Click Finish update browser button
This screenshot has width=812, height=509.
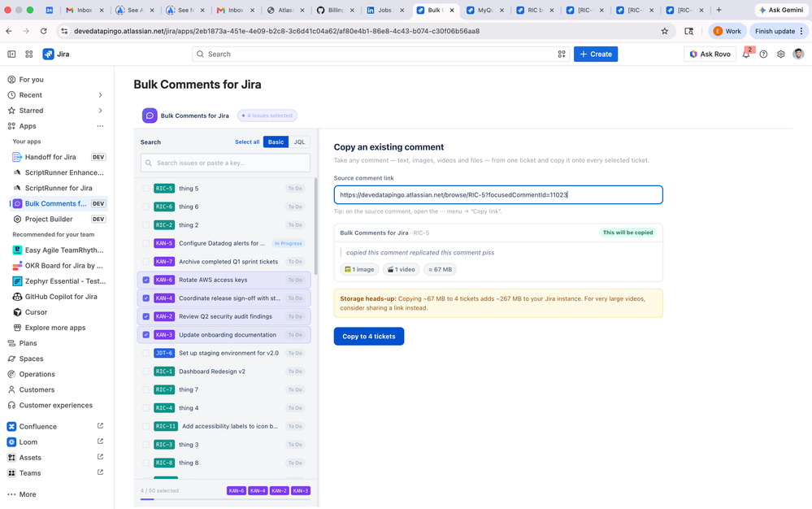779,31
